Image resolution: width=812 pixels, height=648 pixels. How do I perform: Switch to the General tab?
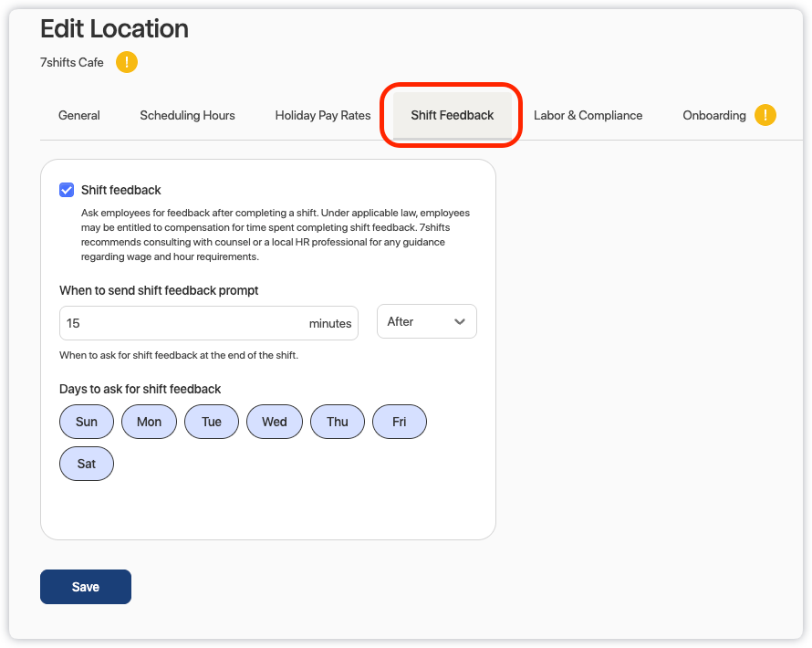tap(79, 116)
